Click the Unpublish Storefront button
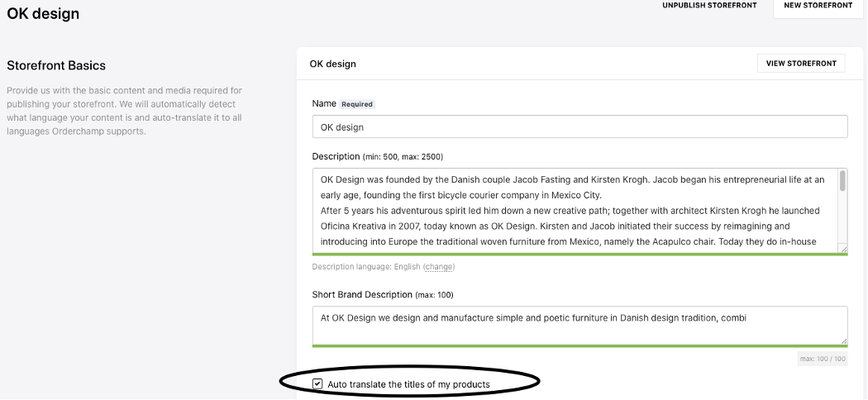 coord(711,6)
